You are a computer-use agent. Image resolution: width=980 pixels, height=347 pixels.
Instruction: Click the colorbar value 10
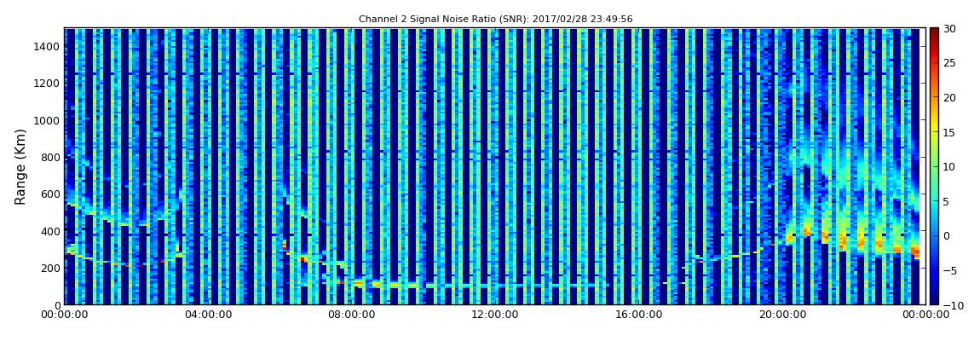click(x=950, y=167)
